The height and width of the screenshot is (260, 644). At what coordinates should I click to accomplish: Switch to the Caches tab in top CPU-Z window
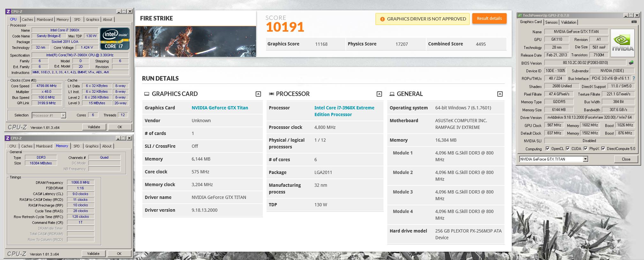pos(27,20)
